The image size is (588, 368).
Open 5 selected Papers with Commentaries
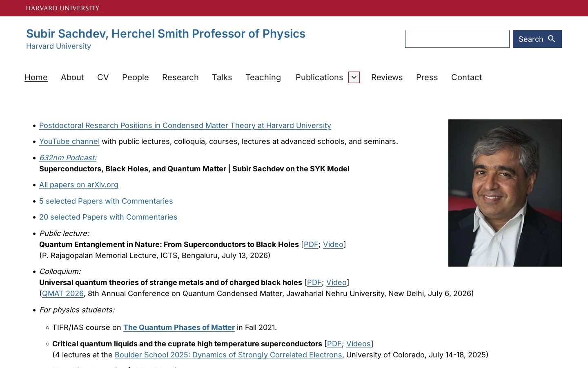(x=106, y=201)
